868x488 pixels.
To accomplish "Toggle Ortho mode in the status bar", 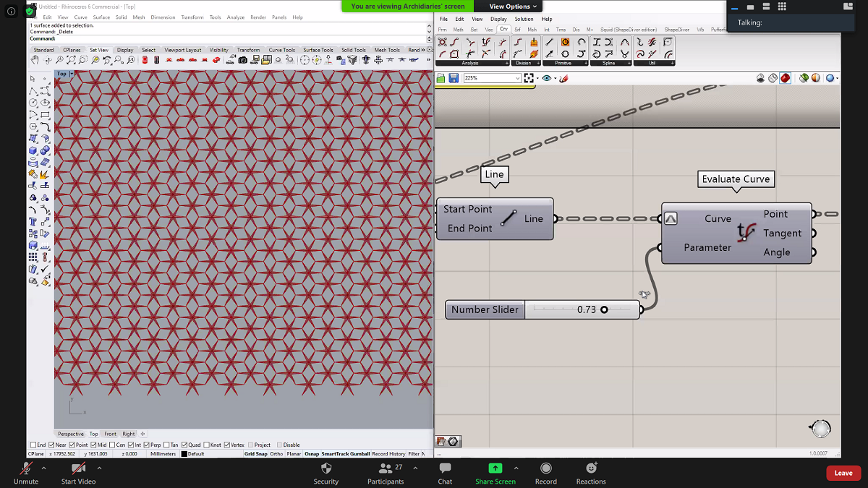I will tap(276, 453).
